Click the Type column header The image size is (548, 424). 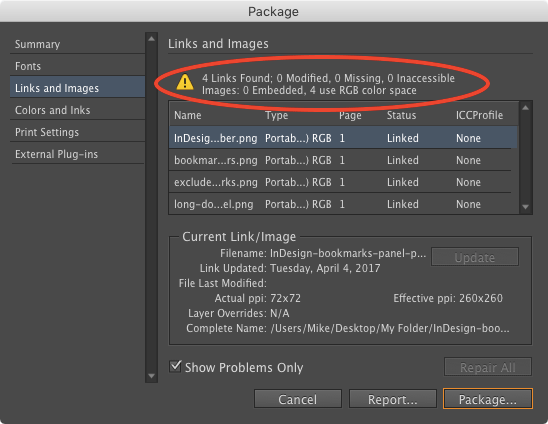click(276, 115)
